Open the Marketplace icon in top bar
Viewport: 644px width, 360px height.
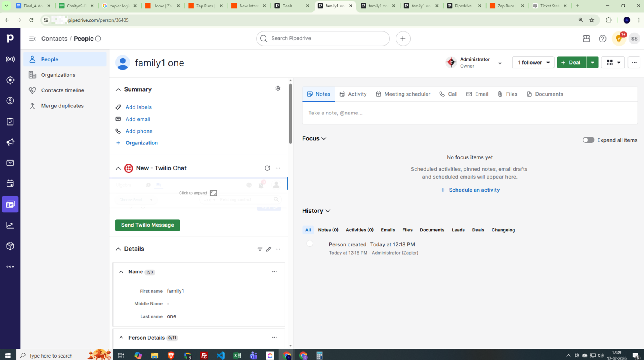586,39
